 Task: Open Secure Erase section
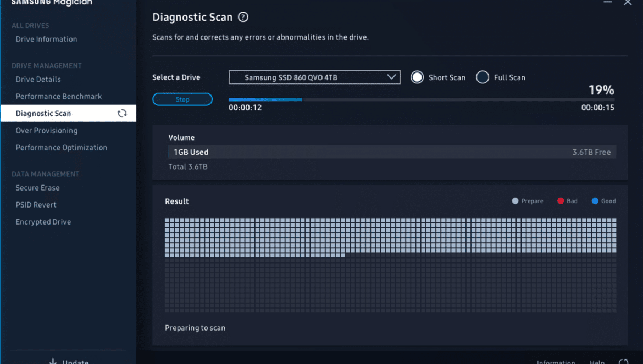(x=38, y=188)
